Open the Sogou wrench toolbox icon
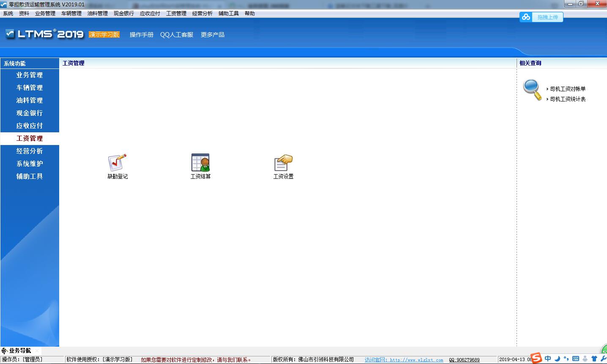Image resolution: width=607 pixels, height=364 pixels. [x=603, y=359]
